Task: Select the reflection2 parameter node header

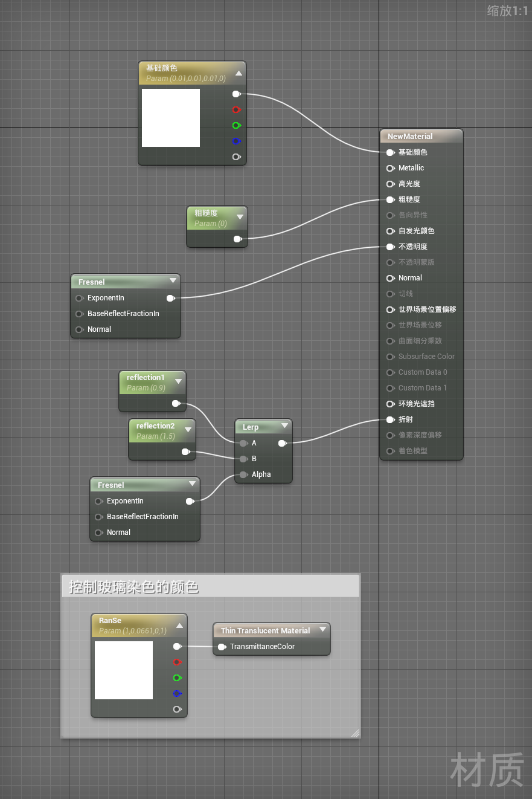Action: (154, 425)
